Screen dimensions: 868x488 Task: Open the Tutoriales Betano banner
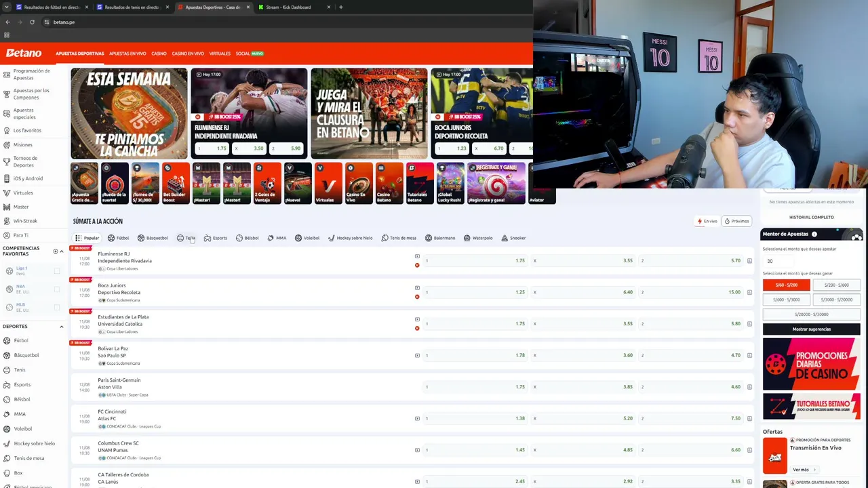click(812, 406)
